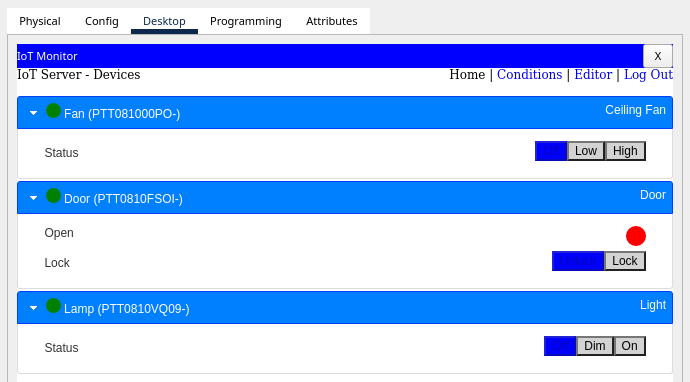Click the Fan Status label
The image size is (690, 382).
(61, 153)
